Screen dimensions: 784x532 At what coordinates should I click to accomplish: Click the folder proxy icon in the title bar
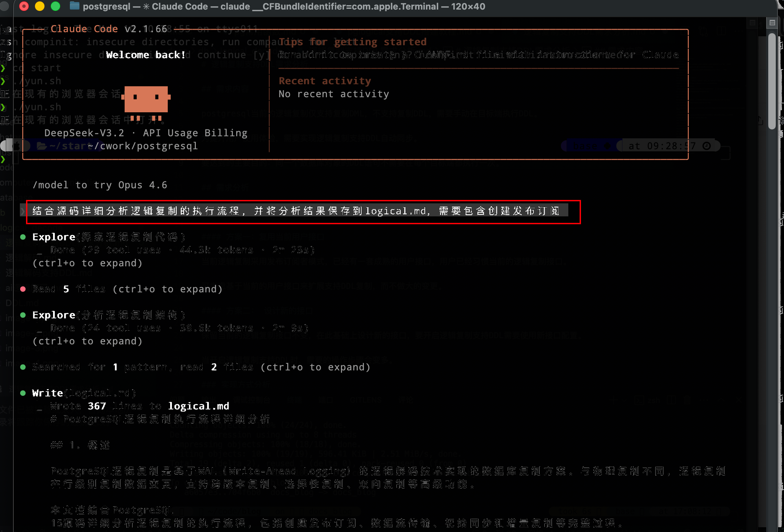[74, 6]
